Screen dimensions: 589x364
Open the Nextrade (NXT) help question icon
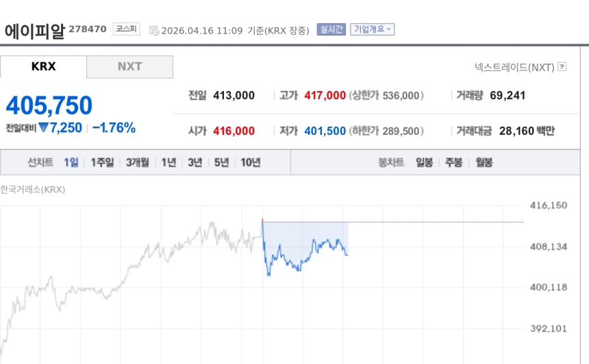562,67
